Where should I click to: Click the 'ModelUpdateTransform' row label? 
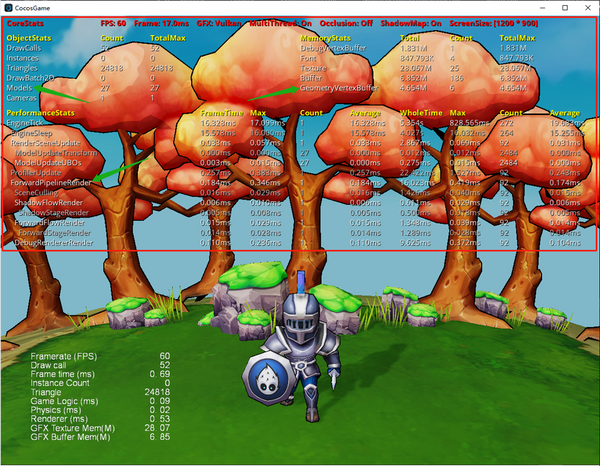(x=56, y=153)
